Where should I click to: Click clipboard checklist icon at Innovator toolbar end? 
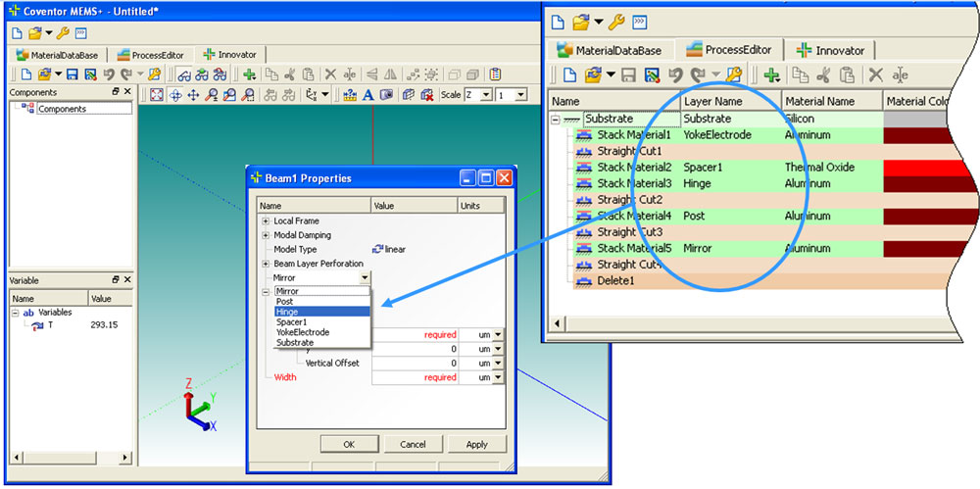pos(495,74)
